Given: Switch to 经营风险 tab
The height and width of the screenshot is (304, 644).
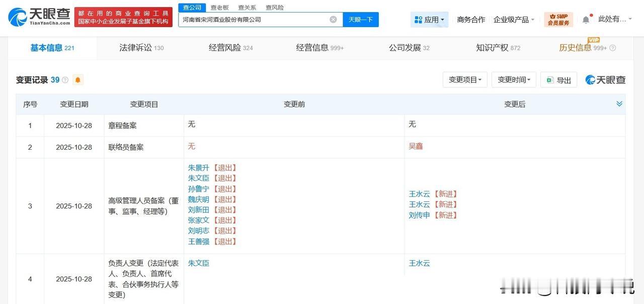Looking at the screenshot, I should [231, 48].
